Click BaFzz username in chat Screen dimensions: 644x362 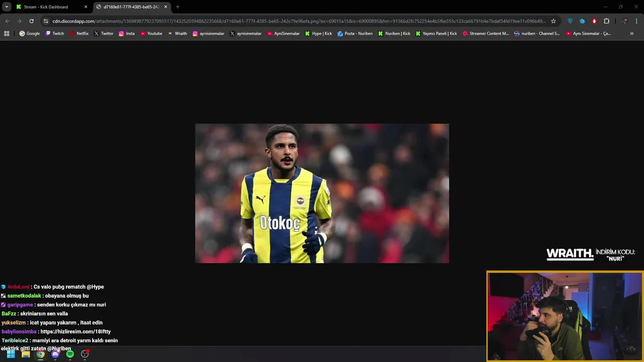(9, 314)
